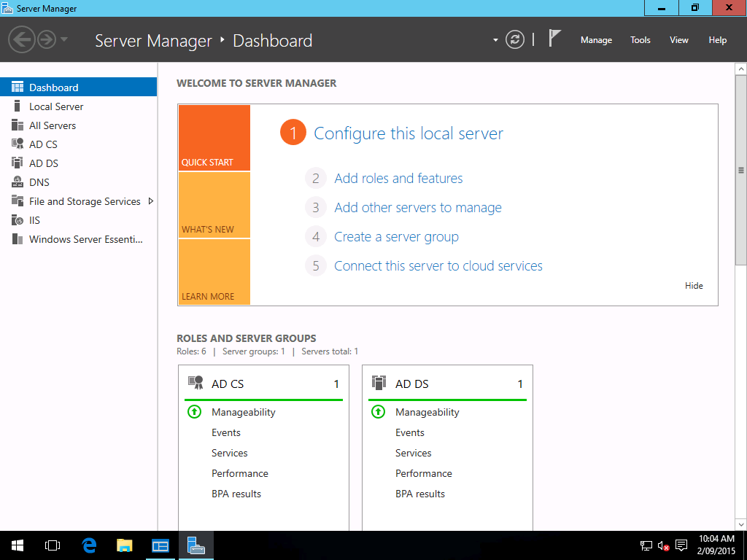Image resolution: width=747 pixels, height=560 pixels.
Task: Click Add roles and features link
Action: coord(398,178)
